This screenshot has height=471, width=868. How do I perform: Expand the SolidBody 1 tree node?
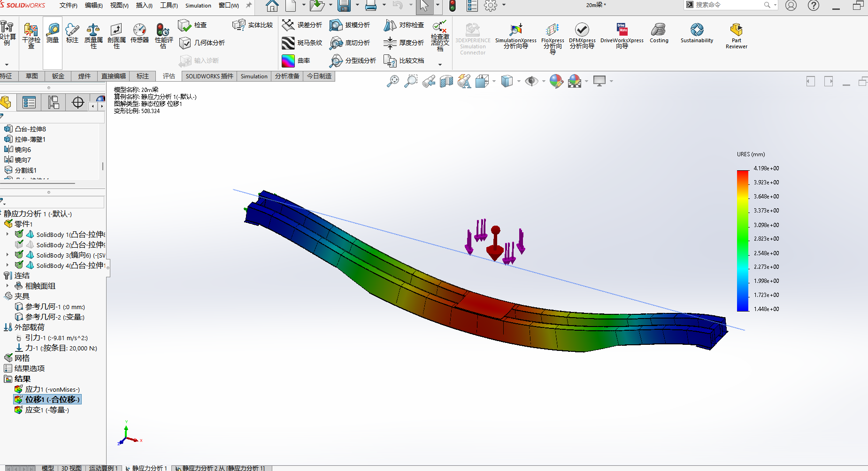[7, 235]
